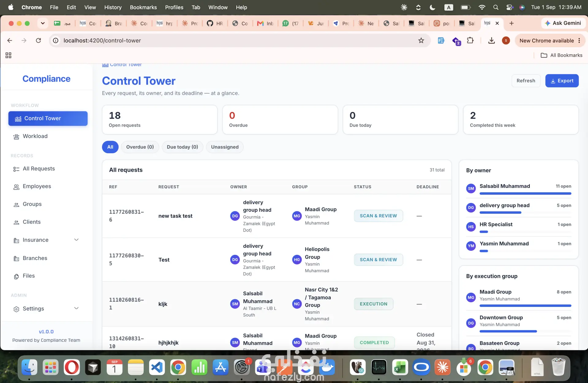The height and width of the screenshot is (383, 588).
Task: Expand the Insurance menu chevron
Action: (x=77, y=240)
